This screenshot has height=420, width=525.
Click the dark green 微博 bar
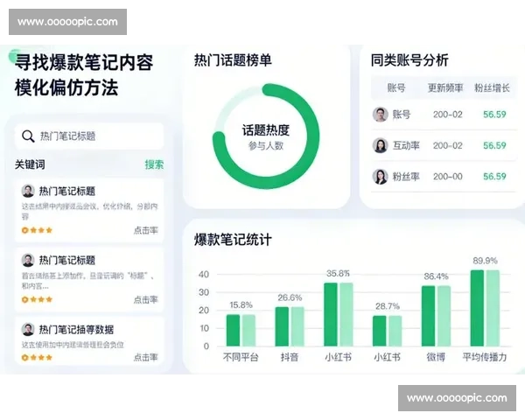428,316
